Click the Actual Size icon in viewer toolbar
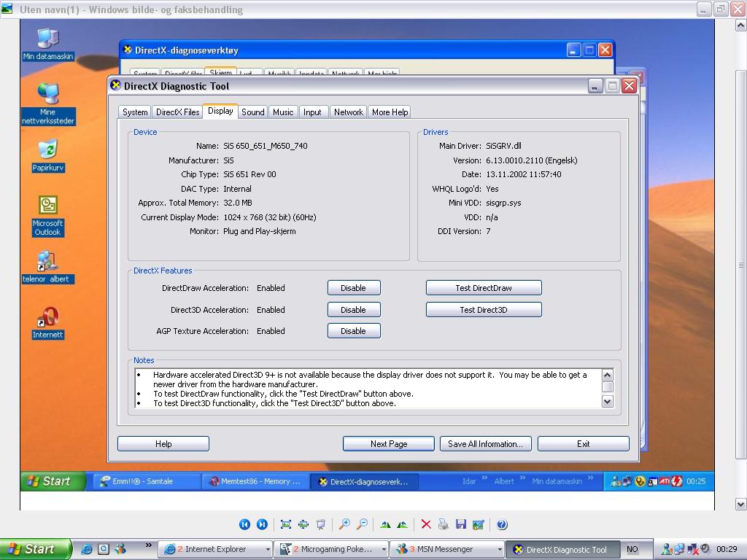 (x=303, y=524)
